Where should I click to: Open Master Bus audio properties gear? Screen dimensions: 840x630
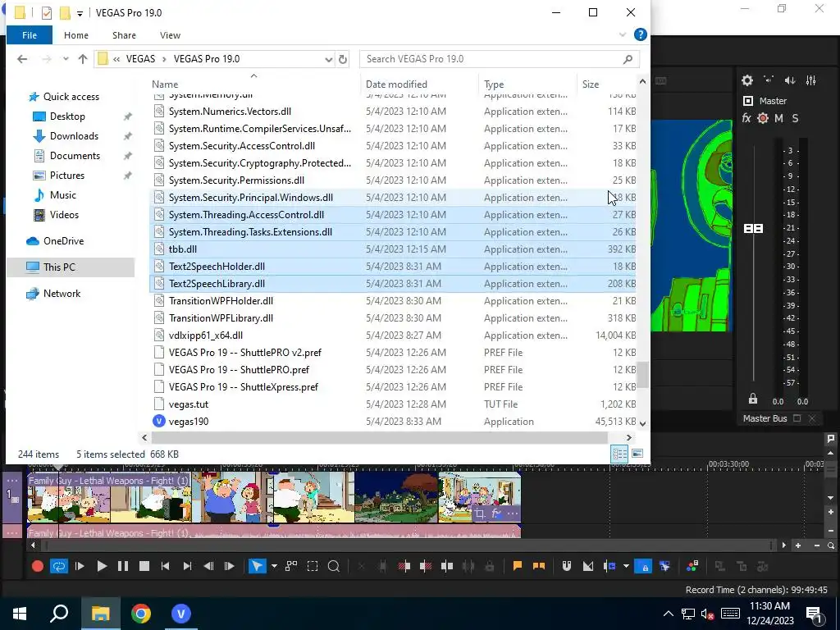click(x=747, y=80)
